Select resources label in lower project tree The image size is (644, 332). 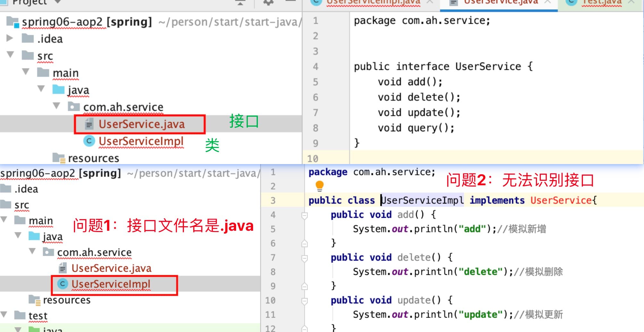click(x=67, y=300)
